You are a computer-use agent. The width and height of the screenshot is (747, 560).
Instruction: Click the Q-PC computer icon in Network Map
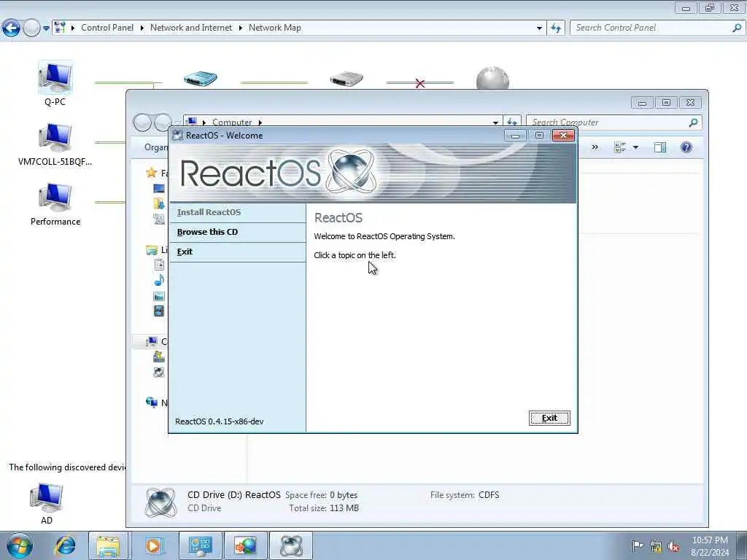[x=55, y=77]
